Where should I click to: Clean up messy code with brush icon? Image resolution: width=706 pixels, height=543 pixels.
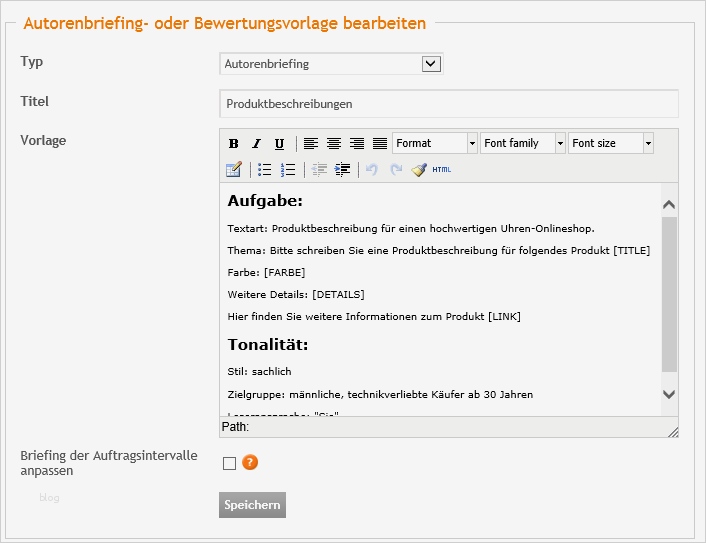pos(419,170)
